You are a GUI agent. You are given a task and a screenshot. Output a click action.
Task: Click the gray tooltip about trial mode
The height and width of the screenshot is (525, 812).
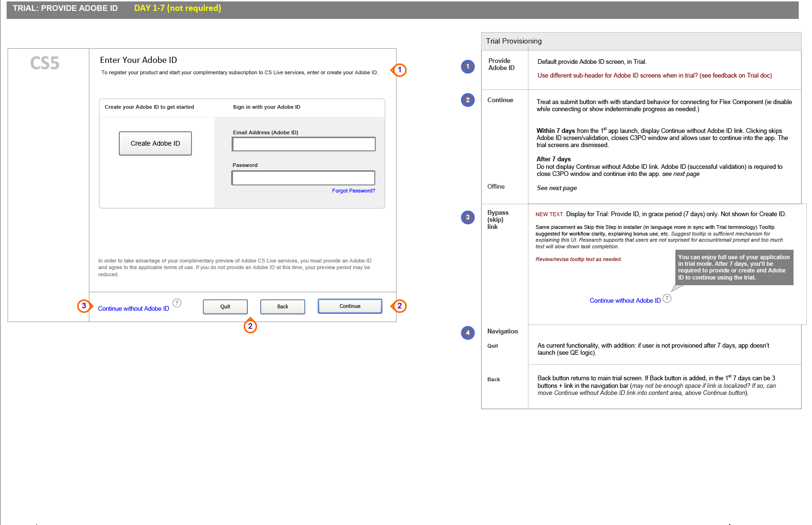pyautogui.click(x=734, y=267)
